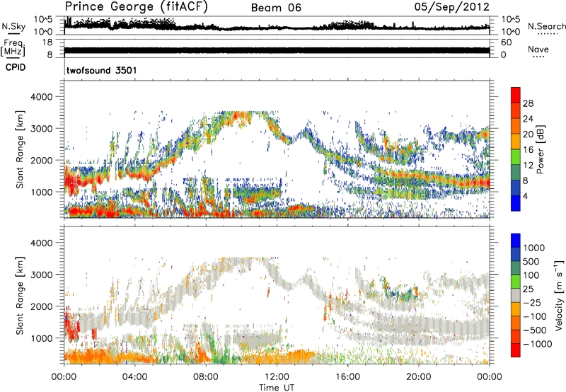Click the "2000" range tick in velocity panel
This screenshot has width=566, height=392.
41,306
